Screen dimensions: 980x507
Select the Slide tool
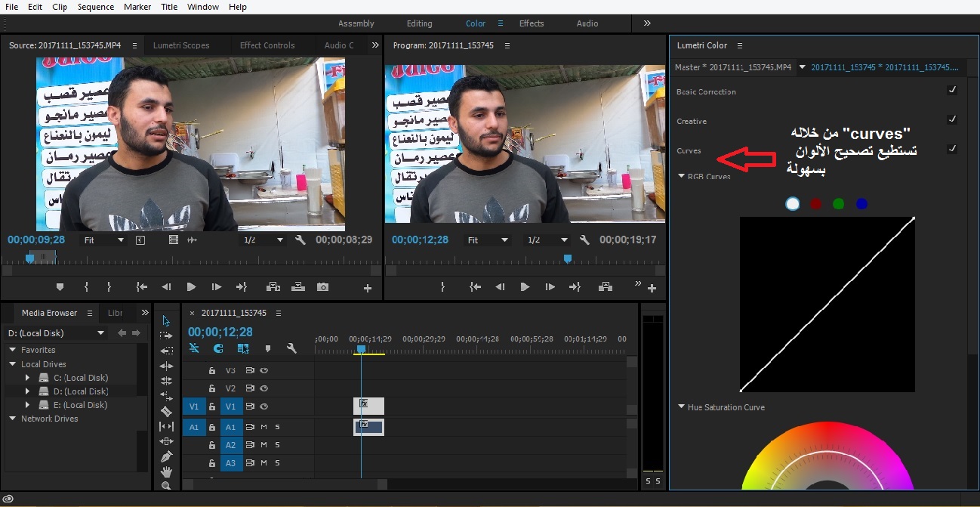[x=166, y=442]
